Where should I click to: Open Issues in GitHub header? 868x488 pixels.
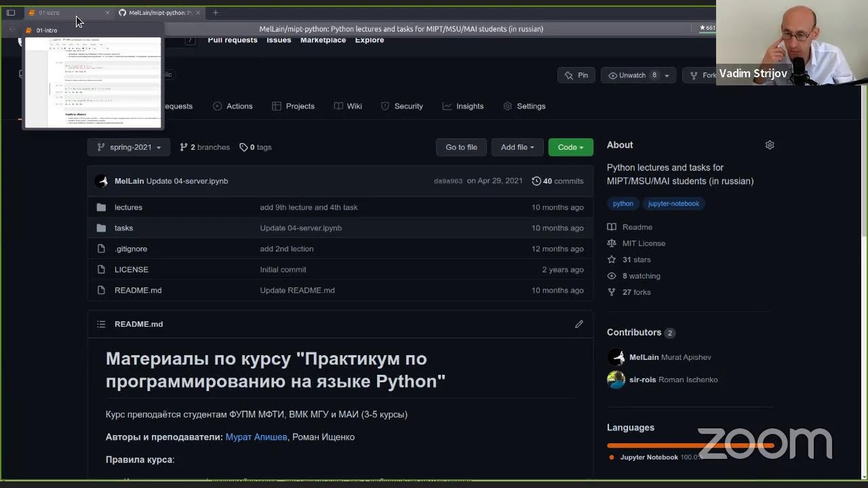point(279,40)
